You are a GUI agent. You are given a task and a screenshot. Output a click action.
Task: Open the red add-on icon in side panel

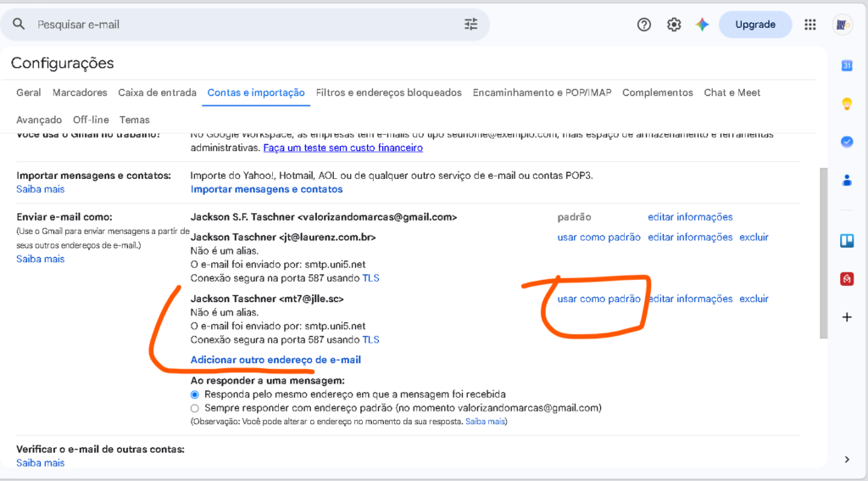click(847, 279)
